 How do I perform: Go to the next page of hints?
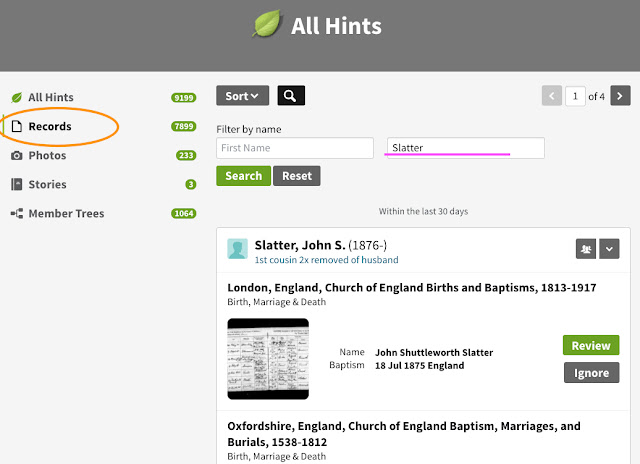click(621, 96)
